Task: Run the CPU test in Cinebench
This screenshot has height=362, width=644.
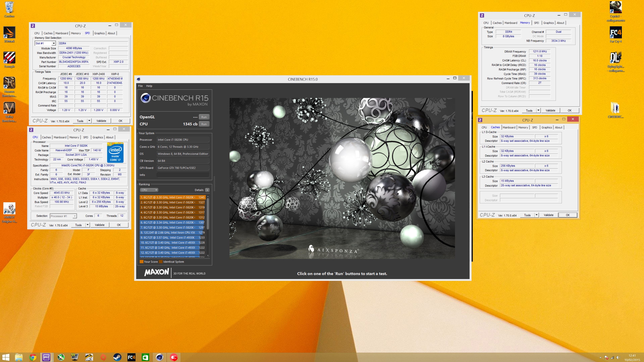Action: tap(204, 124)
